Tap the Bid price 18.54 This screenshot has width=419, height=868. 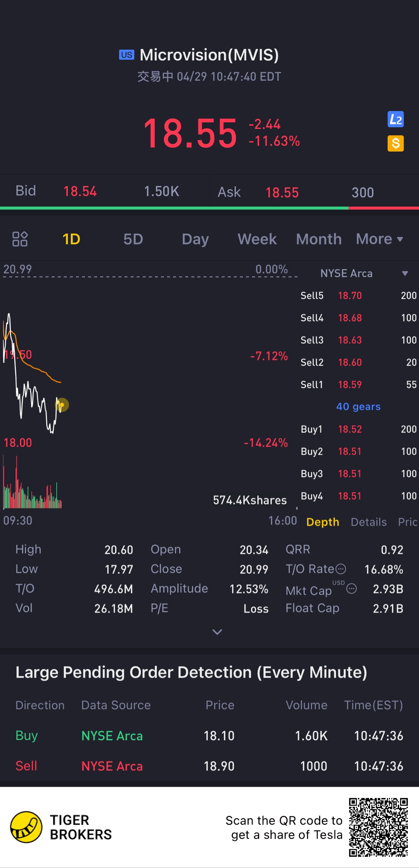(x=80, y=191)
